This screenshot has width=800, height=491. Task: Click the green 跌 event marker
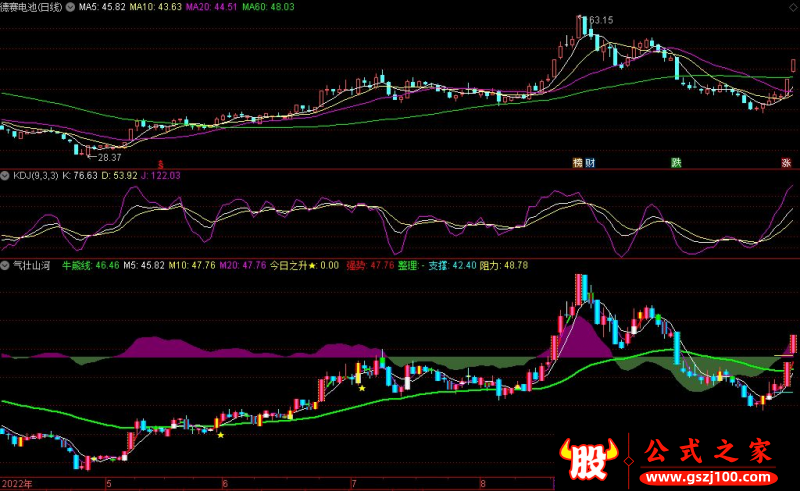[677, 163]
